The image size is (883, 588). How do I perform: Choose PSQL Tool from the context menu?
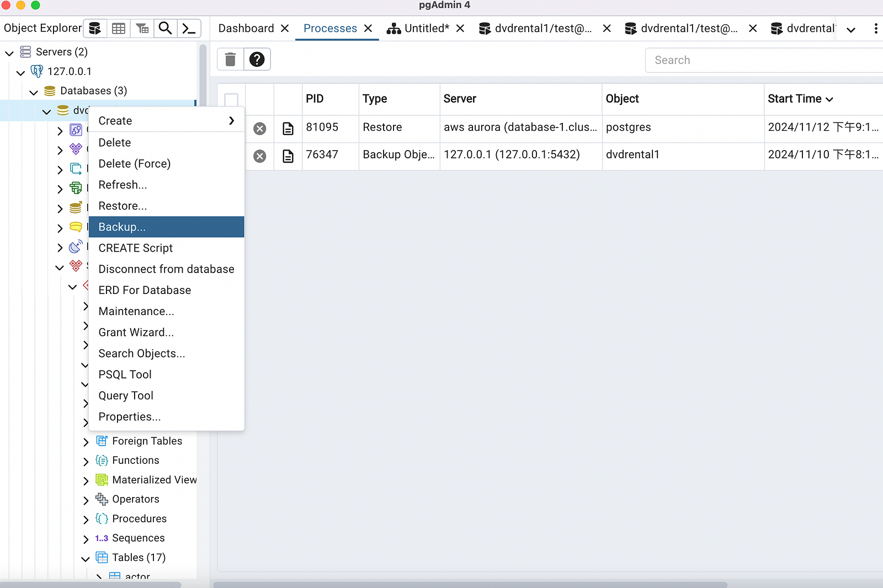coord(166,375)
